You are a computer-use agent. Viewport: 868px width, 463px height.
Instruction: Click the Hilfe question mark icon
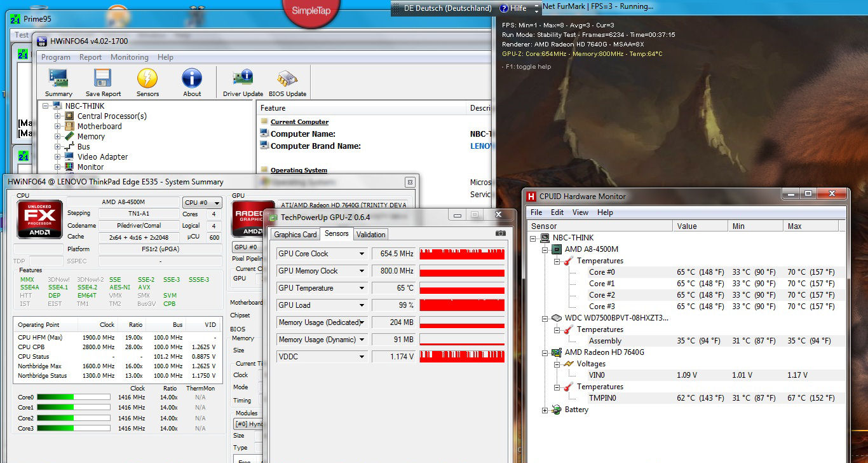[x=504, y=8]
